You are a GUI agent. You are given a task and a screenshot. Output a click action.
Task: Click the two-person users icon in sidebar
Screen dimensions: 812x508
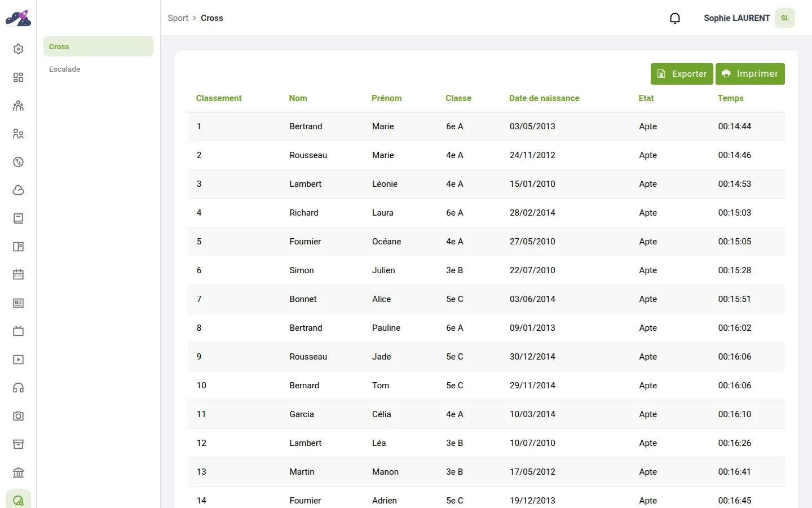[18, 134]
